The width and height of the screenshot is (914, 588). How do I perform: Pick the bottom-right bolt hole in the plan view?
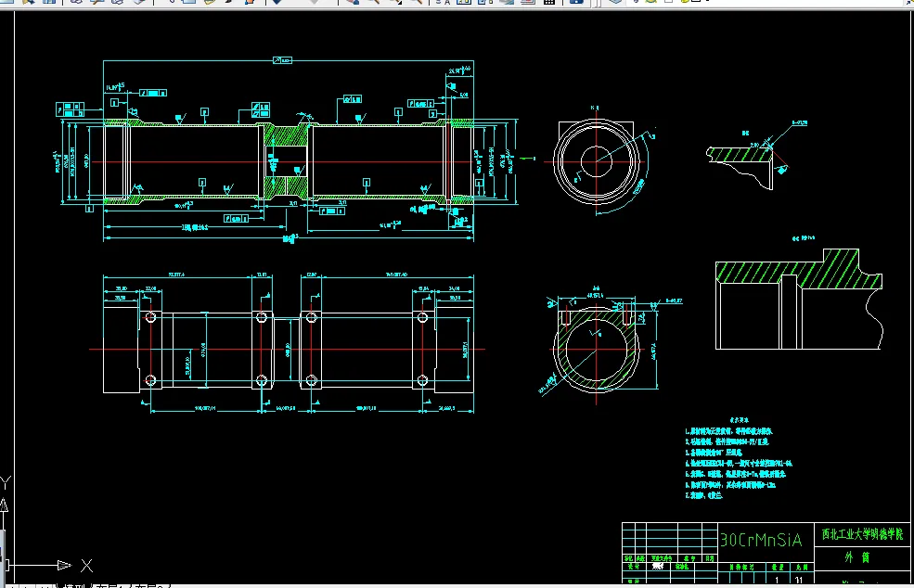pyautogui.click(x=422, y=380)
